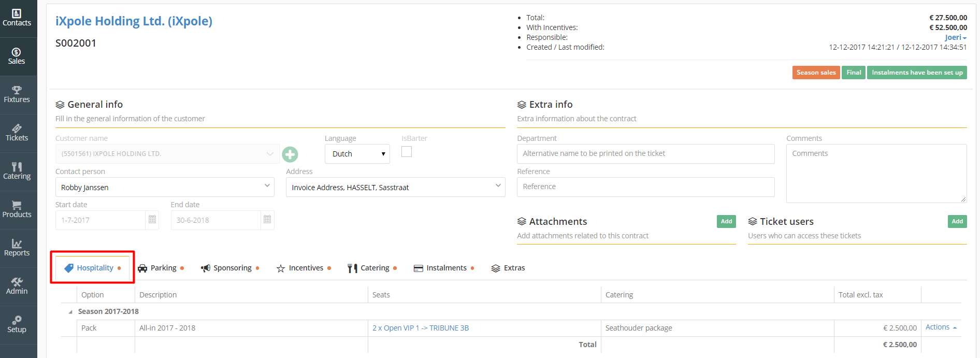980x358 pixels.
Task: Click the Reference input field
Action: click(646, 187)
